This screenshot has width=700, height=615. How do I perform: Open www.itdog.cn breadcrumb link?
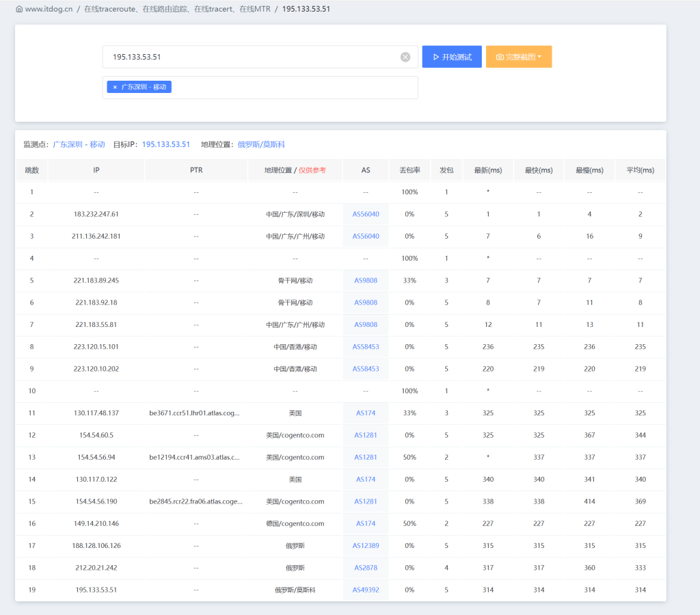click(49, 9)
